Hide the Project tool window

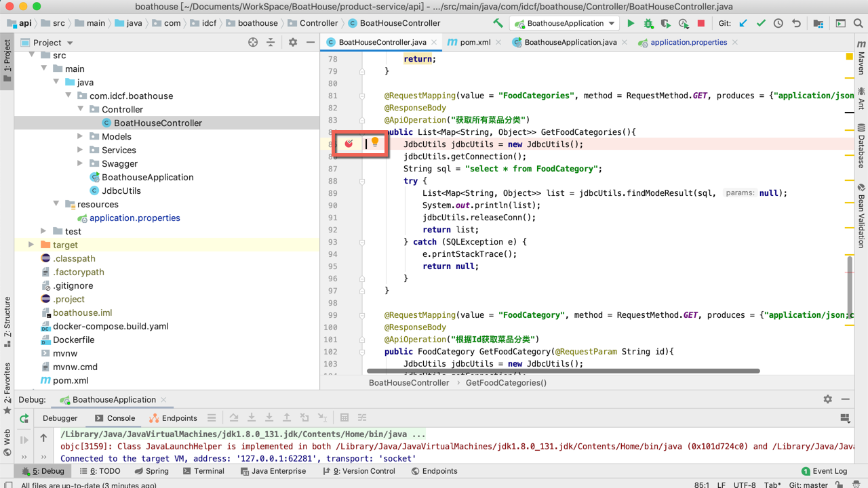click(311, 42)
